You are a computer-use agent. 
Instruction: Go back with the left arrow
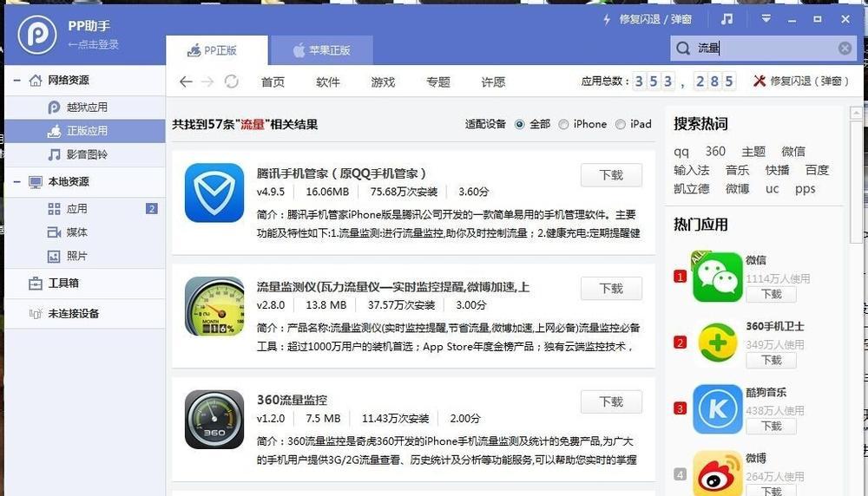pyautogui.click(x=186, y=82)
